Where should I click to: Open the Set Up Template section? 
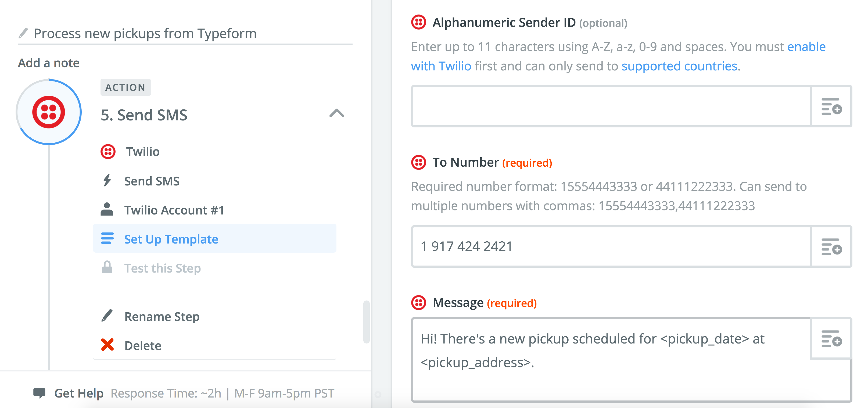click(x=171, y=239)
